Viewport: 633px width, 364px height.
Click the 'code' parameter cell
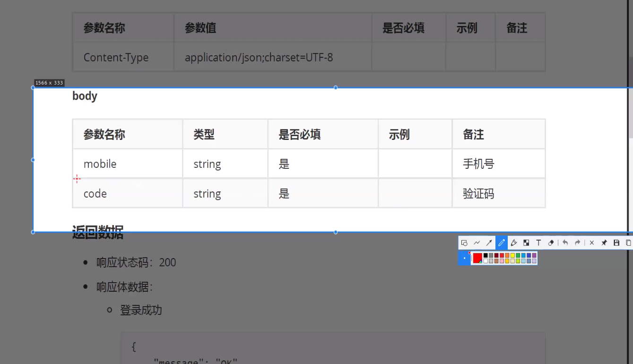[x=128, y=193]
